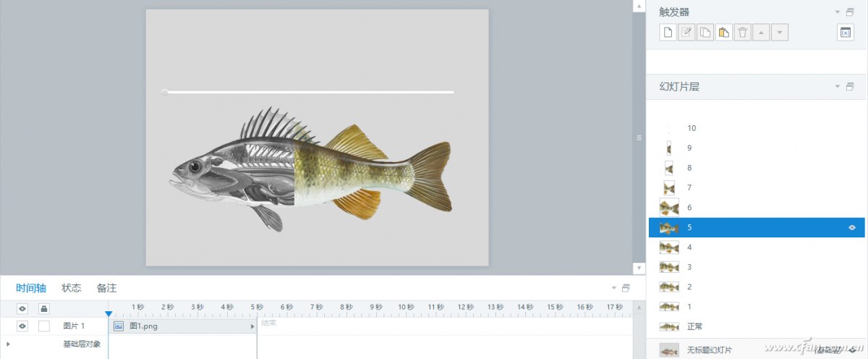The image size is (868, 359).
Task: Click the paste trigger clipboard icon
Action: tap(724, 33)
